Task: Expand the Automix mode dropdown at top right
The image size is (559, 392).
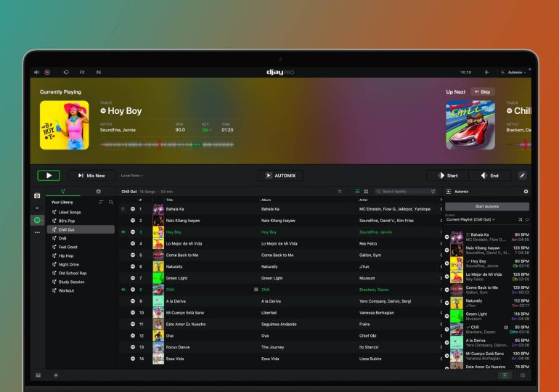Action: [x=517, y=73]
